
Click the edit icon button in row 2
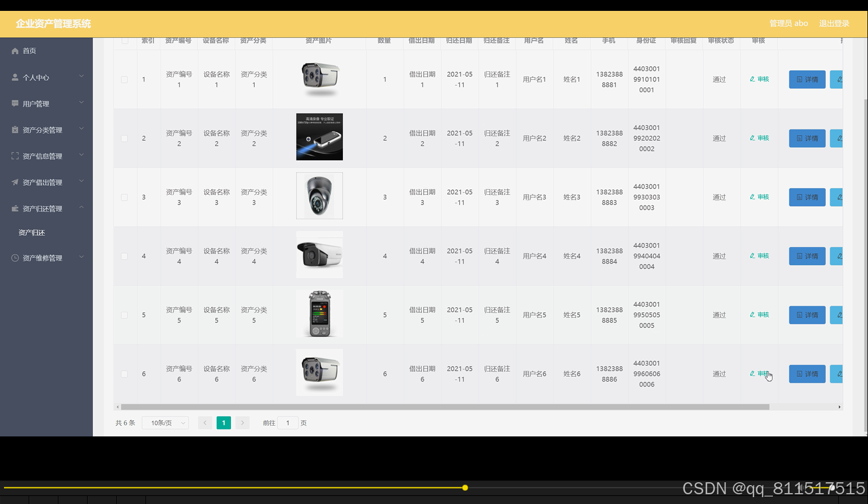pyautogui.click(x=837, y=138)
